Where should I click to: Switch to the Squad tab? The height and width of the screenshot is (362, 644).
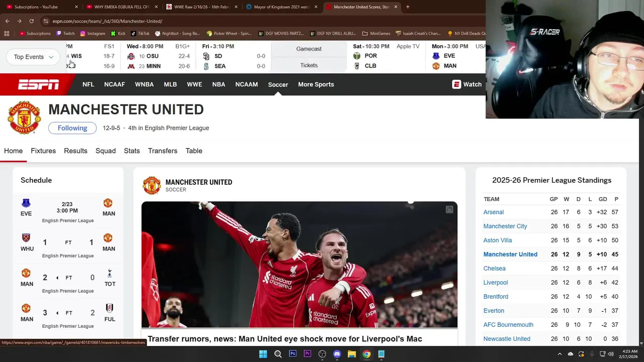106,151
